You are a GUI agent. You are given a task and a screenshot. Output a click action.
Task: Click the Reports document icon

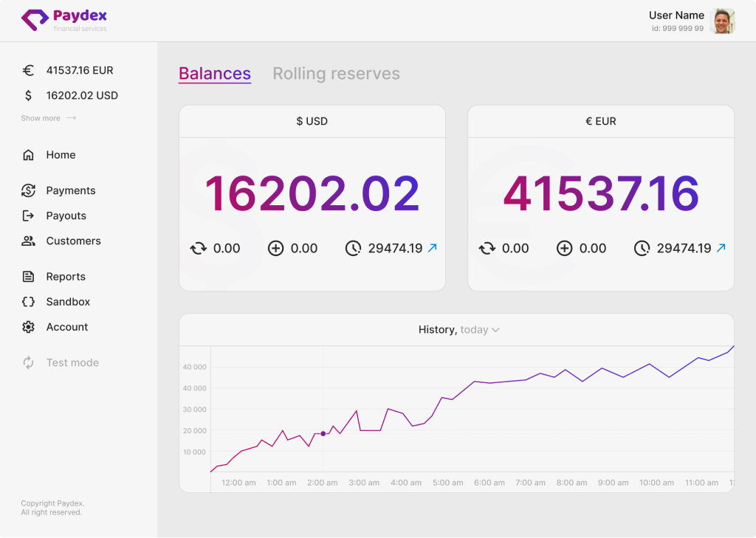pos(29,276)
